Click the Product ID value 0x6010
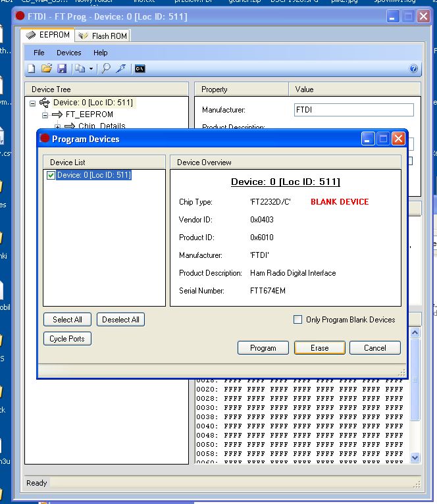Image resolution: width=437 pixels, height=504 pixels. [x=262, y=238]
